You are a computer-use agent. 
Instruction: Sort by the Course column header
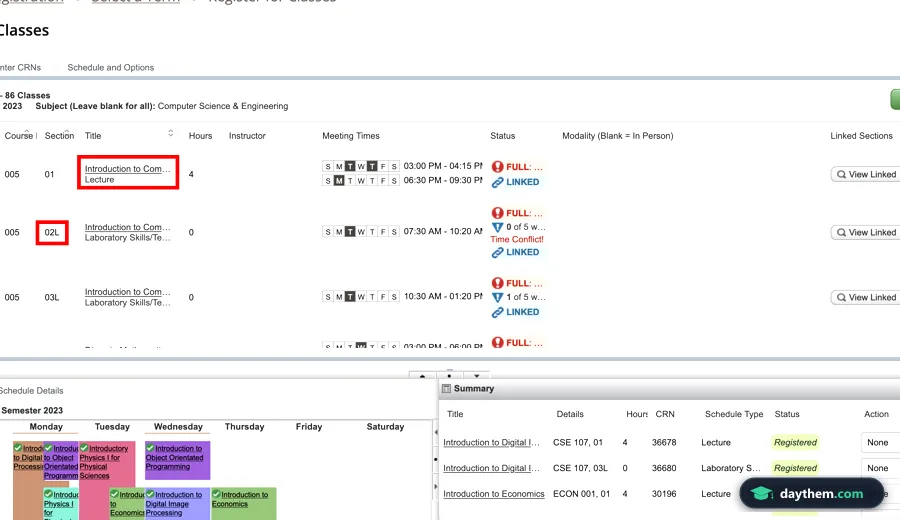tap(21, 135)
